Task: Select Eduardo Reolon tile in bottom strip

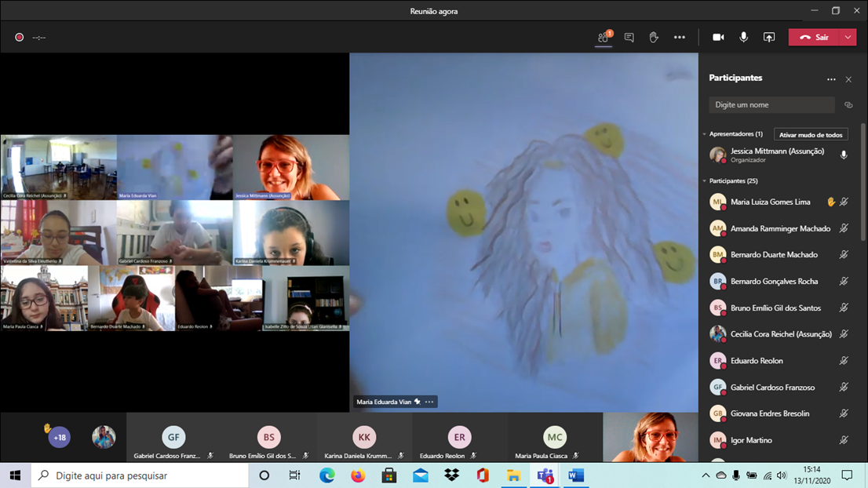Action: (459, 437)
